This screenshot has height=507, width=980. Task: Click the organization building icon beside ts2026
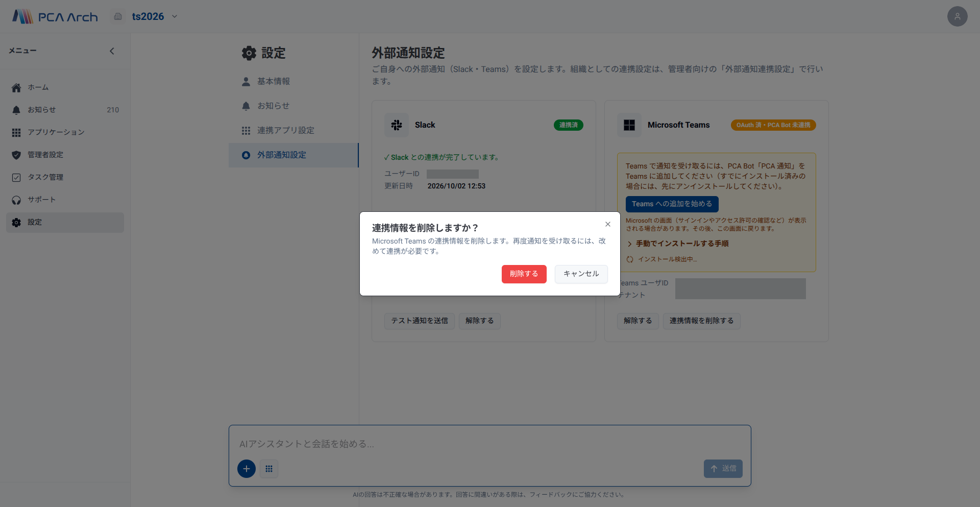[x=118, y=16]
